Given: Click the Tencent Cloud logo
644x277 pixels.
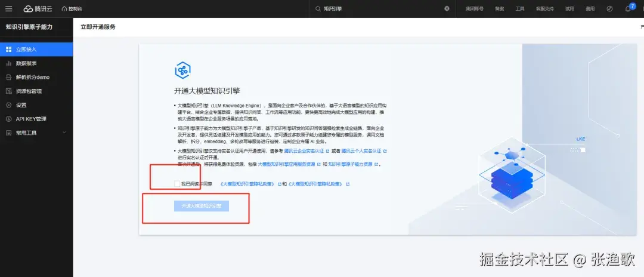Looking at the screenshot, I should click(38, 8).
